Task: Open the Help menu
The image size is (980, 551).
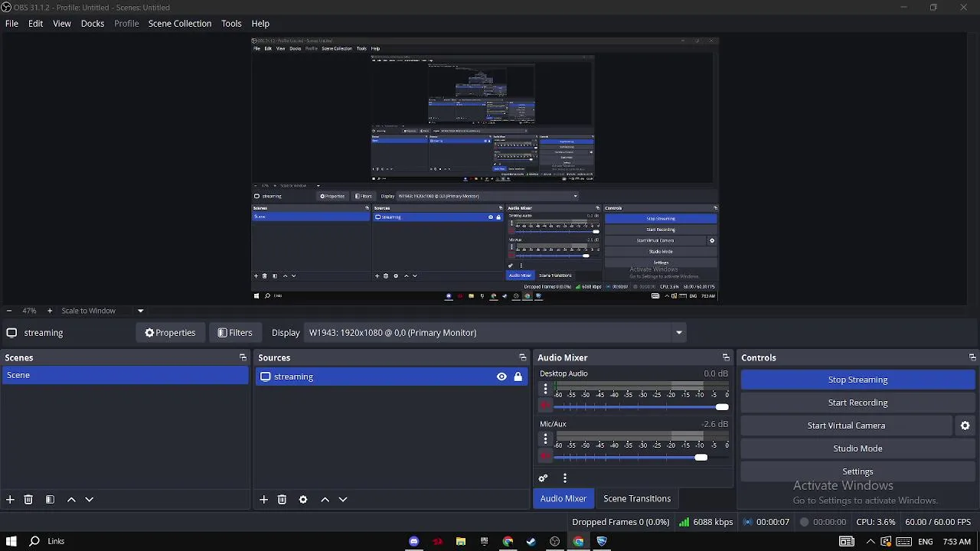Action: click(x=260, y=24)
